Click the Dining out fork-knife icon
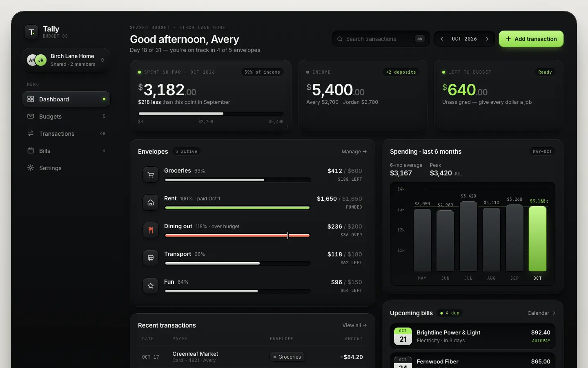Viewport: 588px width, 368px height. click(151, 230)
